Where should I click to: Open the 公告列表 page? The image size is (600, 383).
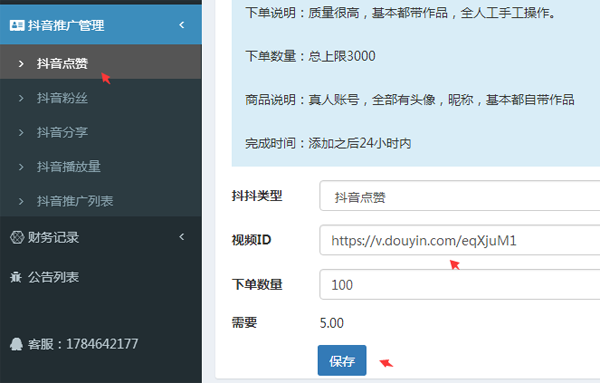point(53,277)
